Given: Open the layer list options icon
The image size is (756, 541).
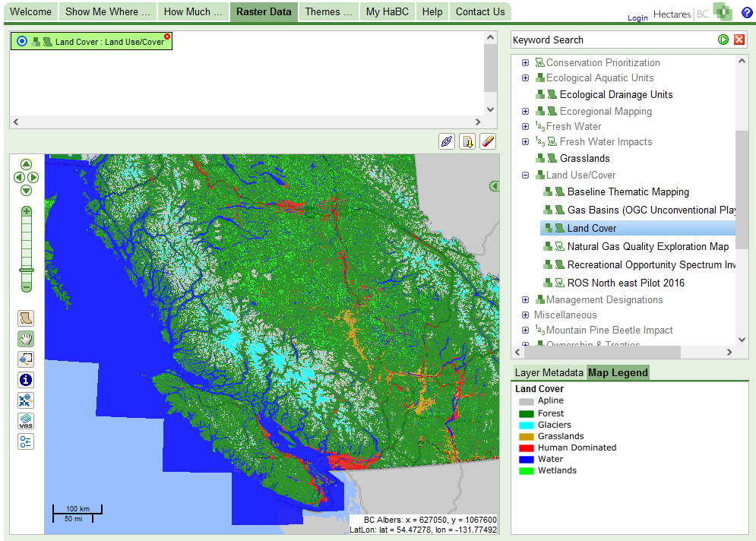Looking at the screenshot, I should click(26, 441).
